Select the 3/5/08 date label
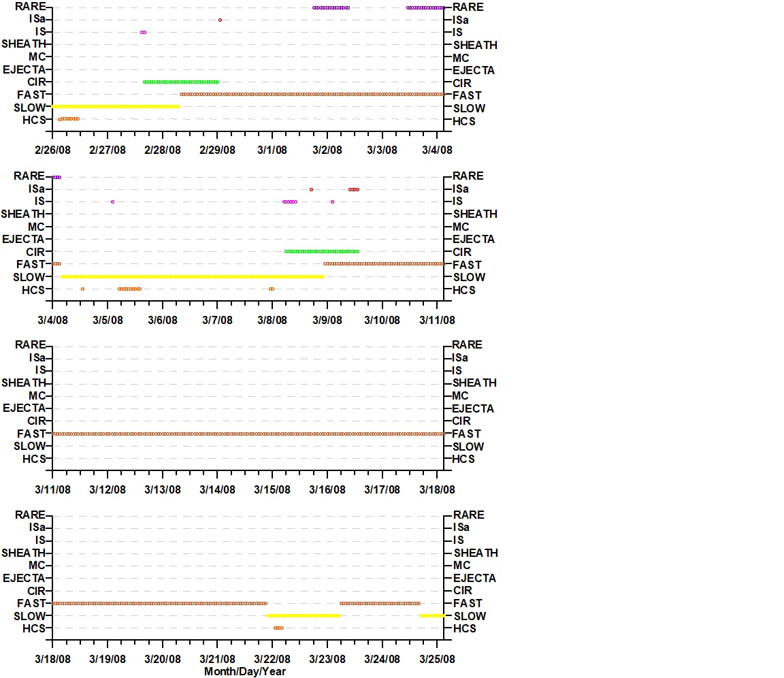The height and width of the screenshot is (678, 784). [x=108, y=320]
